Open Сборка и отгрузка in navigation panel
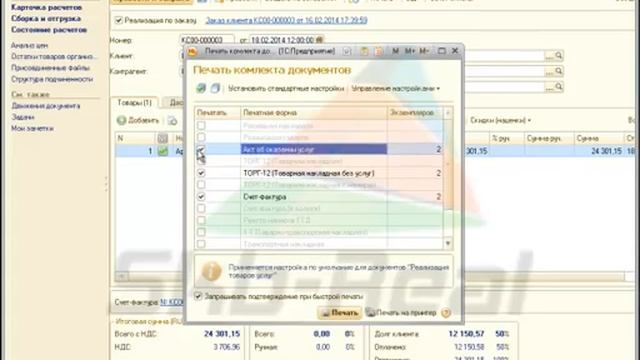Viewport: 640px width, 360px height. pos(46,18)
